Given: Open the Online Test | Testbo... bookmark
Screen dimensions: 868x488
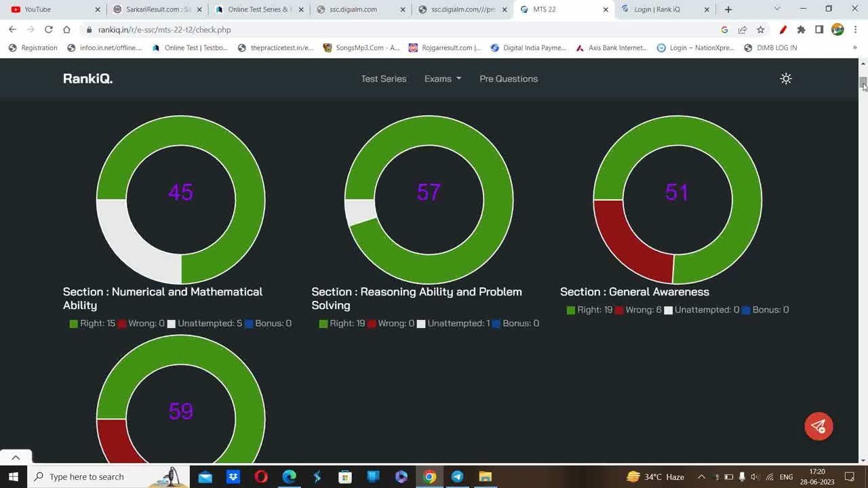Looking at the screenshot, I should (x=190, y=47).
